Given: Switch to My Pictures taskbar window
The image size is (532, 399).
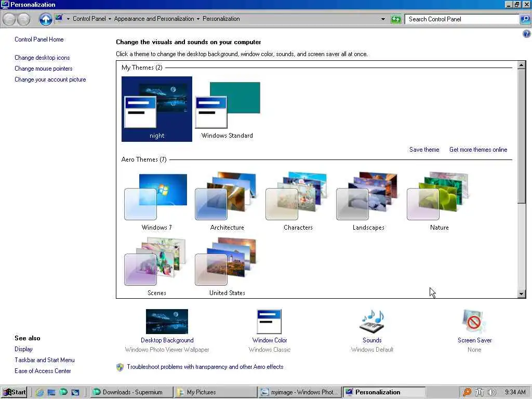Looking at the screenshot, I should click(x=216, y=392).
